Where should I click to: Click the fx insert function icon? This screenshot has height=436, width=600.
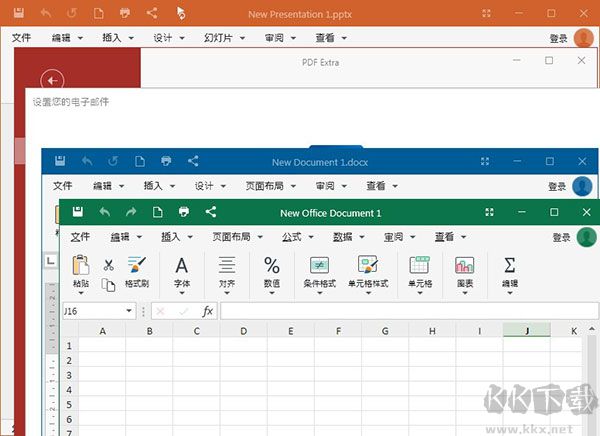click(207, 311)
